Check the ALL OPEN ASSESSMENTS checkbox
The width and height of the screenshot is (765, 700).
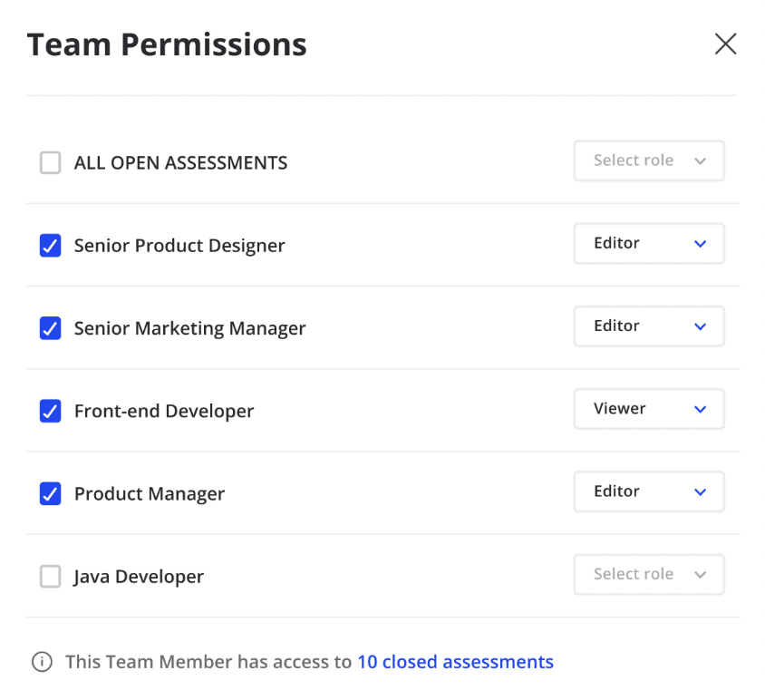click(x=50, y=162)
